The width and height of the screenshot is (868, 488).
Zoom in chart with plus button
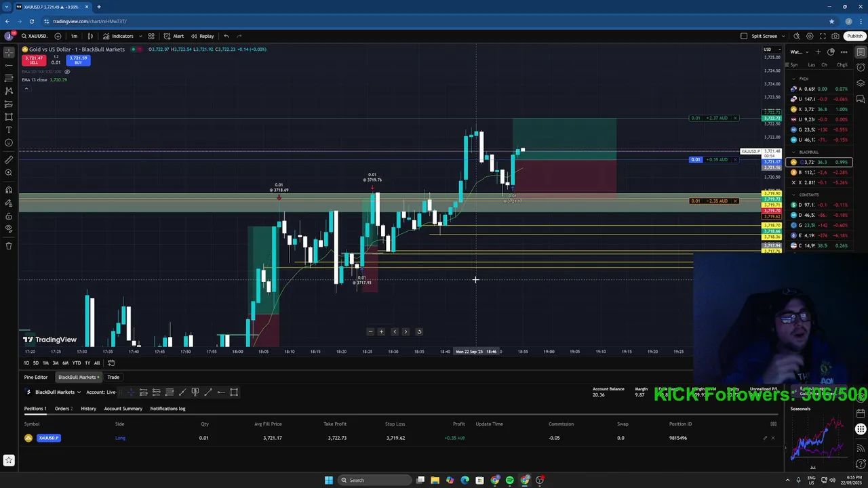click(x=381, y=331)
